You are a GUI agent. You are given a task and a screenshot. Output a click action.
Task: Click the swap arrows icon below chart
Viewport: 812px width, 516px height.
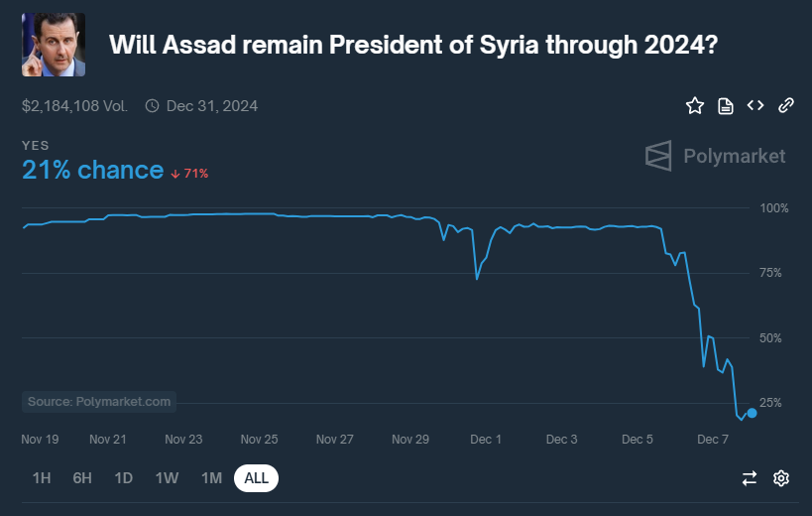pyautogui.click(x=750, y=478)
